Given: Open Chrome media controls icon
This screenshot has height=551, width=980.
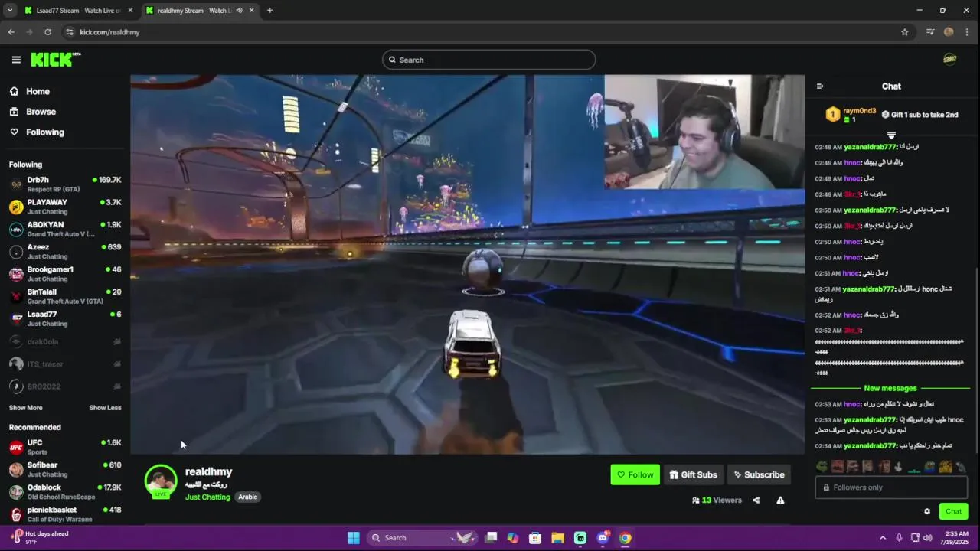Looking at the screenshot, I should click(x=930, y=32).
